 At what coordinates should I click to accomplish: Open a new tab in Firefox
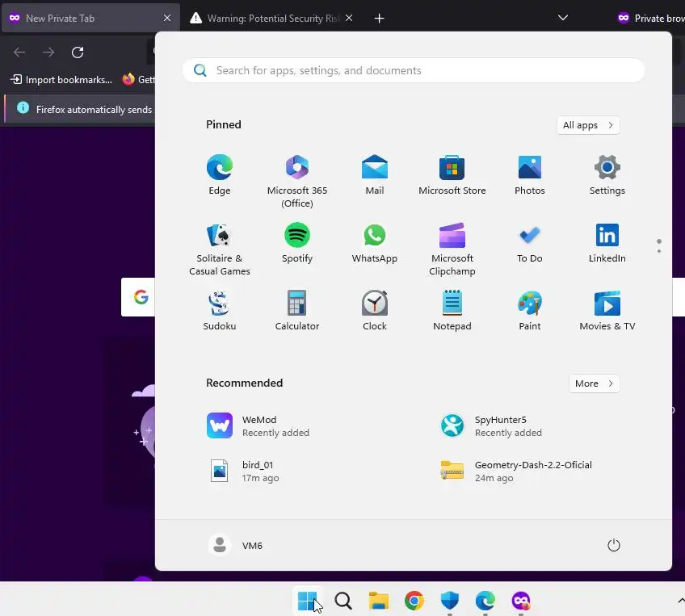(x=379, y=19)
